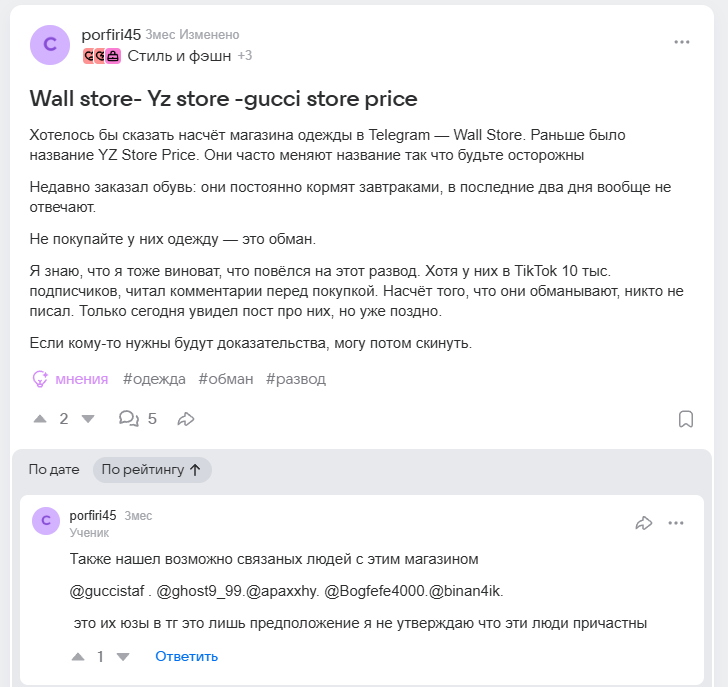Upvote the comment by porfiri45
The height and width of the screenshot is (687, 728).
(x=78, y=657)
